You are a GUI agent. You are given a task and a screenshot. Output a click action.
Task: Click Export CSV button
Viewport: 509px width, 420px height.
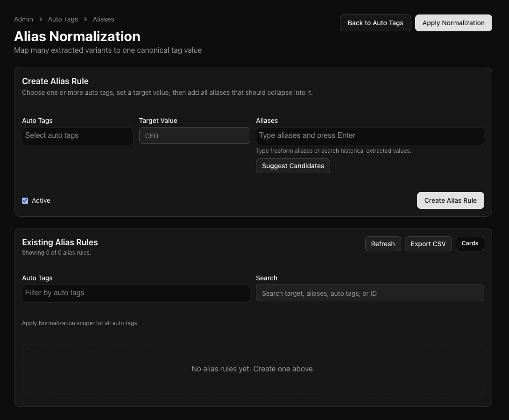point(428,244)
